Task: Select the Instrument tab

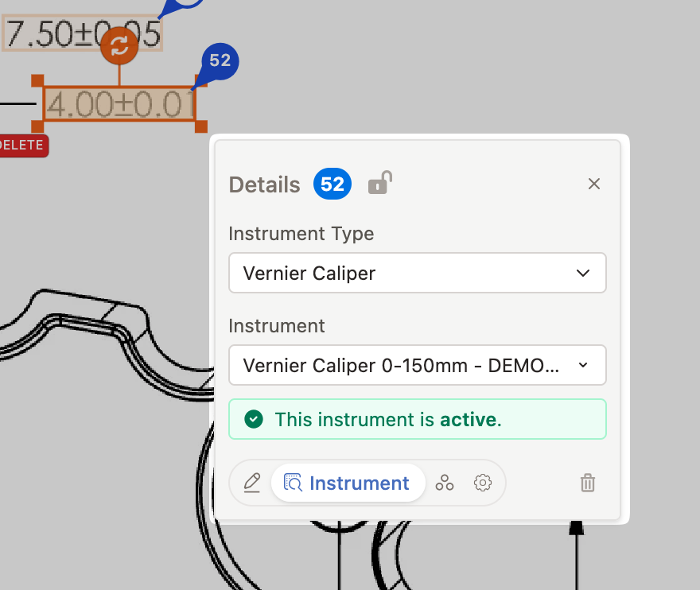Action: (348, 483)
